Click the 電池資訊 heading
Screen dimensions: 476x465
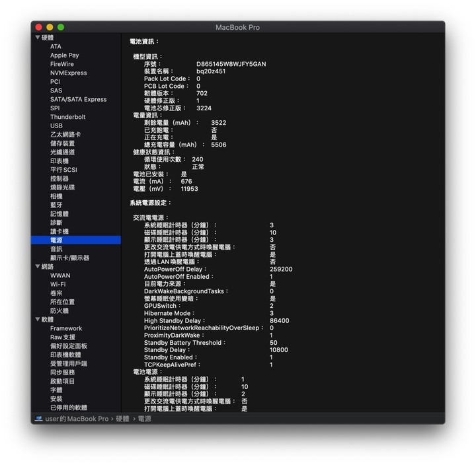pyautogui.click(x=144, y=41)
